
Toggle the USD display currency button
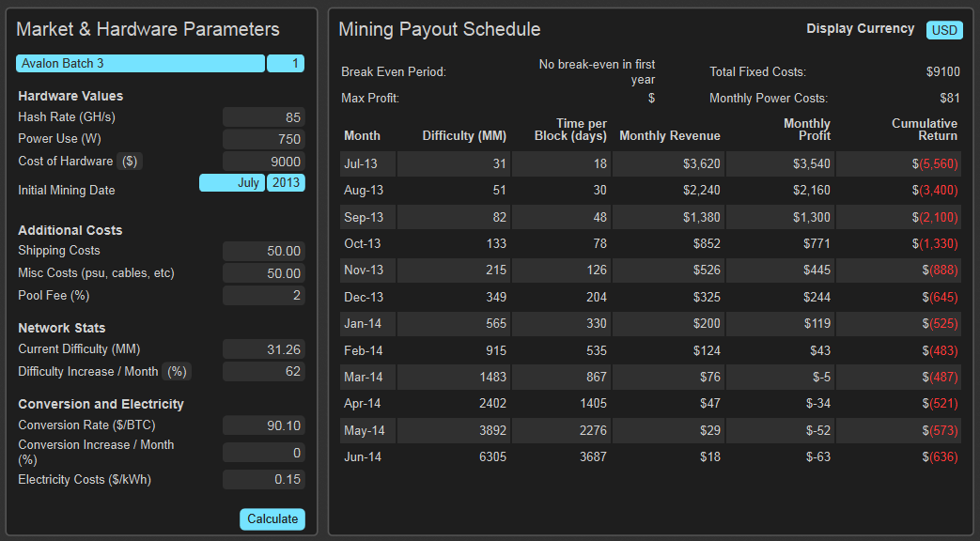943,30
